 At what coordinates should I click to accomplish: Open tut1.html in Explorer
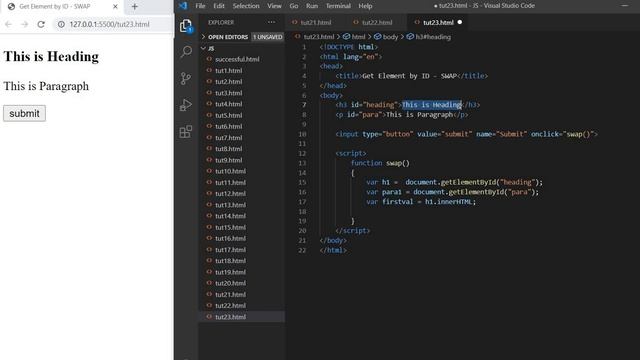pos(242,70)
